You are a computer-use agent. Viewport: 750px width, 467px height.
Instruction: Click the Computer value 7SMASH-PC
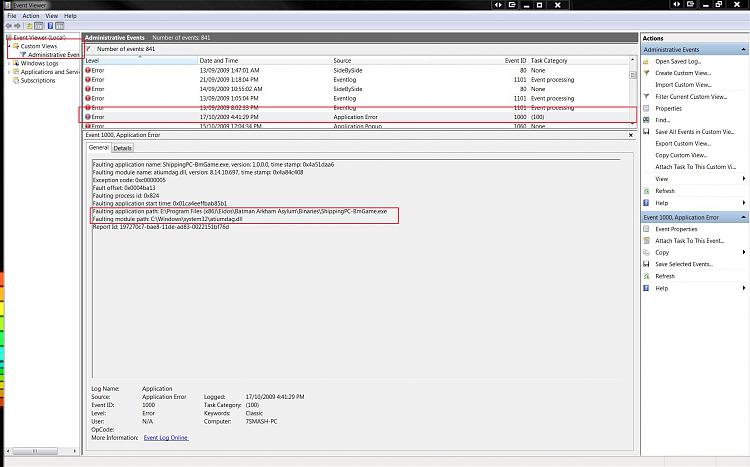point(261,422)
